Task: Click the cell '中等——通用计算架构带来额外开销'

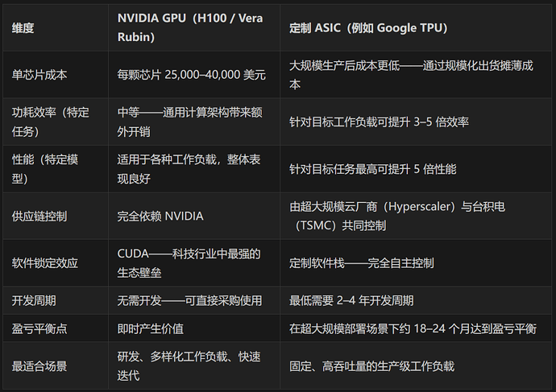Action: point(194,122)
